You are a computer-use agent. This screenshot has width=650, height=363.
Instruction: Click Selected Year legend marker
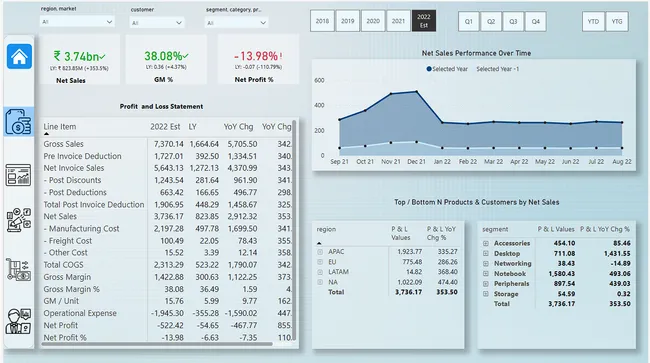click(x=429, y=69)
